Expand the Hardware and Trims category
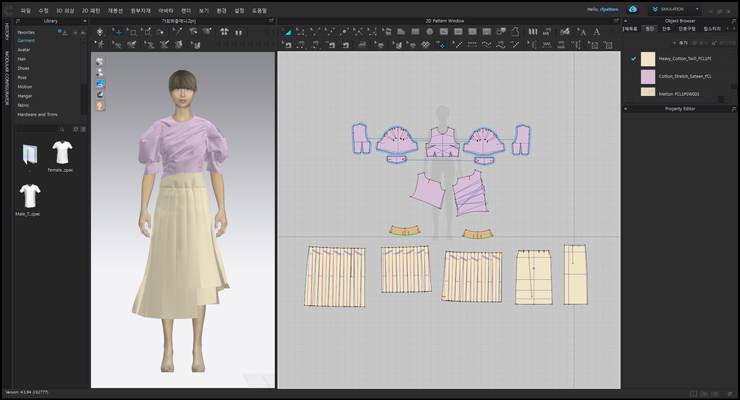This screenshot has width=740, height=400. tap(37, 113)
